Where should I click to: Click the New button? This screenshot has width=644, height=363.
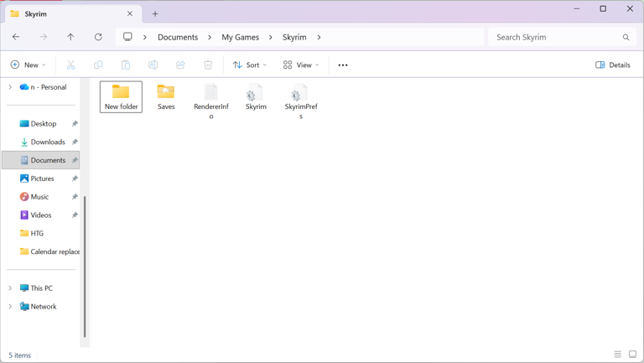[x=28, y=65]
